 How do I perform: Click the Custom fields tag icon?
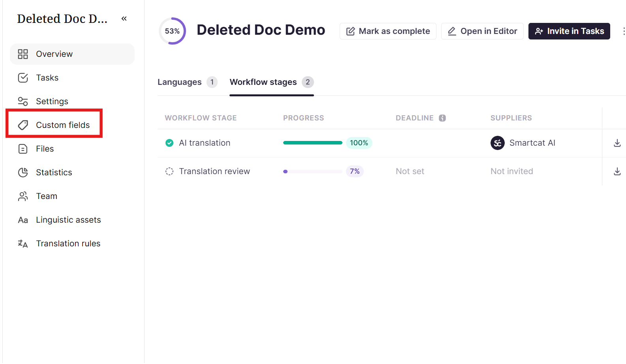[23, 125]
